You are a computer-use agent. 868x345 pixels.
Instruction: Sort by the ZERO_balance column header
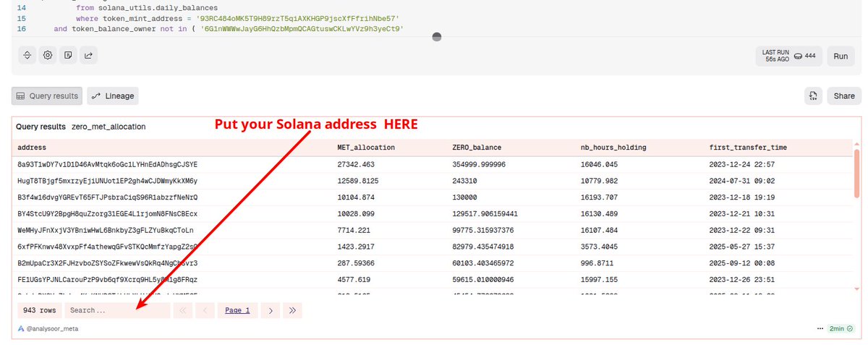click(477, 148)
